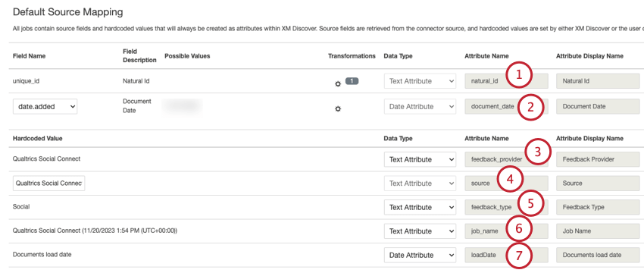Image resolution: width=644 pixels, height=273 pixels.
Task: Click the unique_id field name text
Action: (x=27, y=81)
